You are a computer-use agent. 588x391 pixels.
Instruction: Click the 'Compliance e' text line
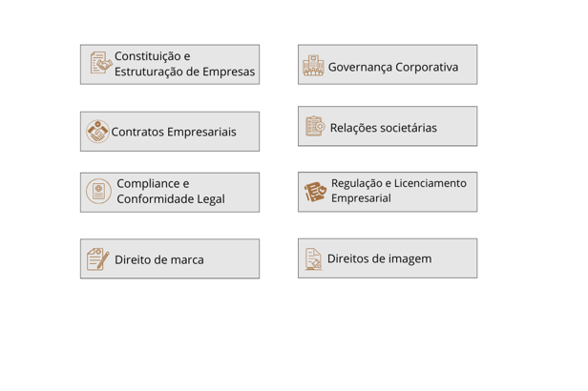tap(153, 183)
